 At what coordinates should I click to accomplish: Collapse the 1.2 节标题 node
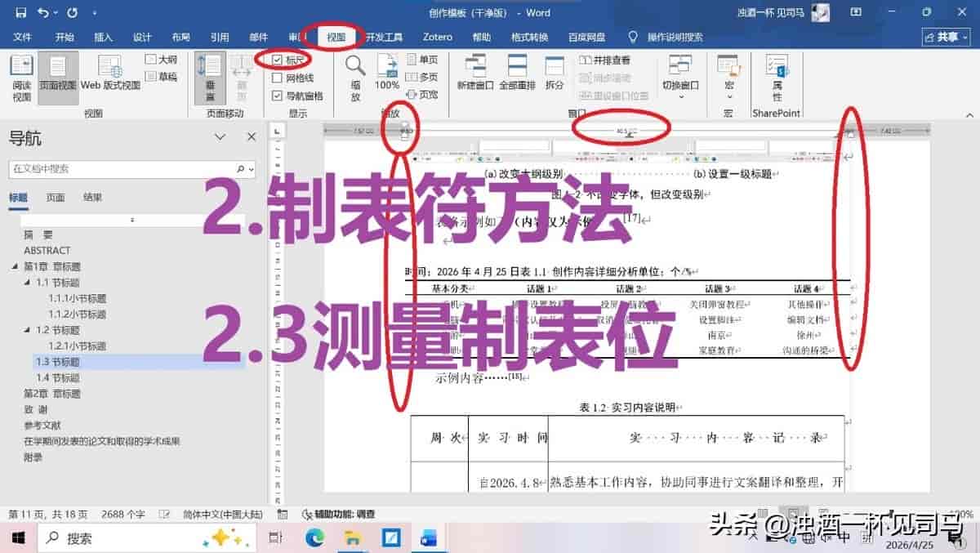coord(27,330)
